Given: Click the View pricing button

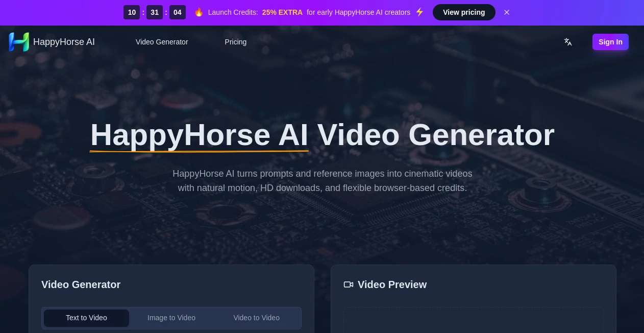Looking at the screenshot, I should pyautogui.click(x=464, y=12).
